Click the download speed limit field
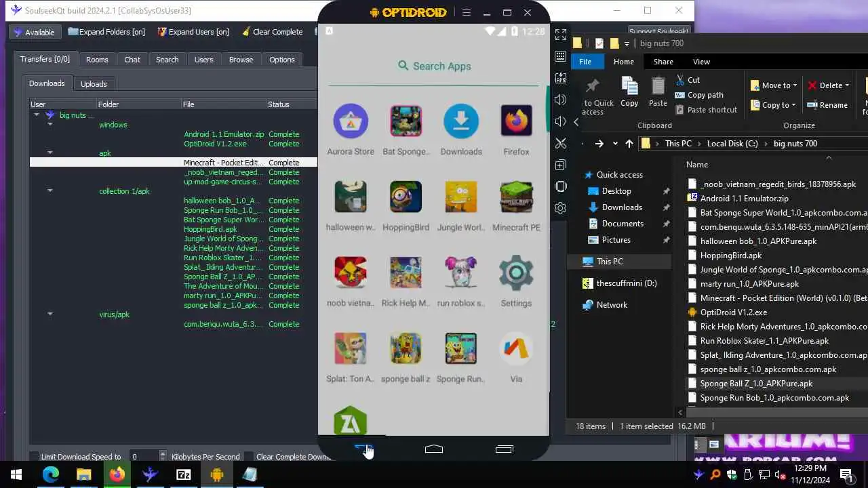 (144, 457)
